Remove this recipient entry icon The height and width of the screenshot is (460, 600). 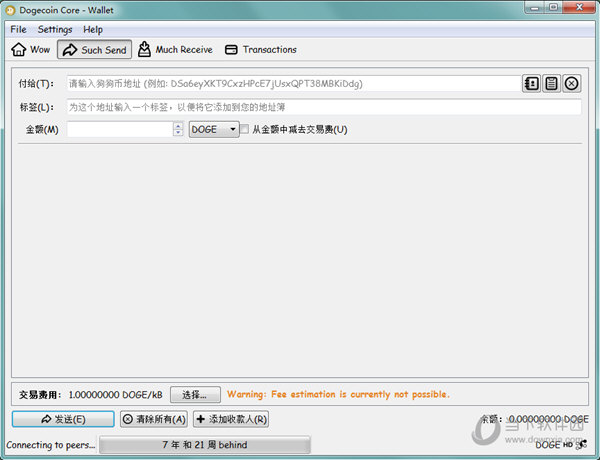point(571,83)
